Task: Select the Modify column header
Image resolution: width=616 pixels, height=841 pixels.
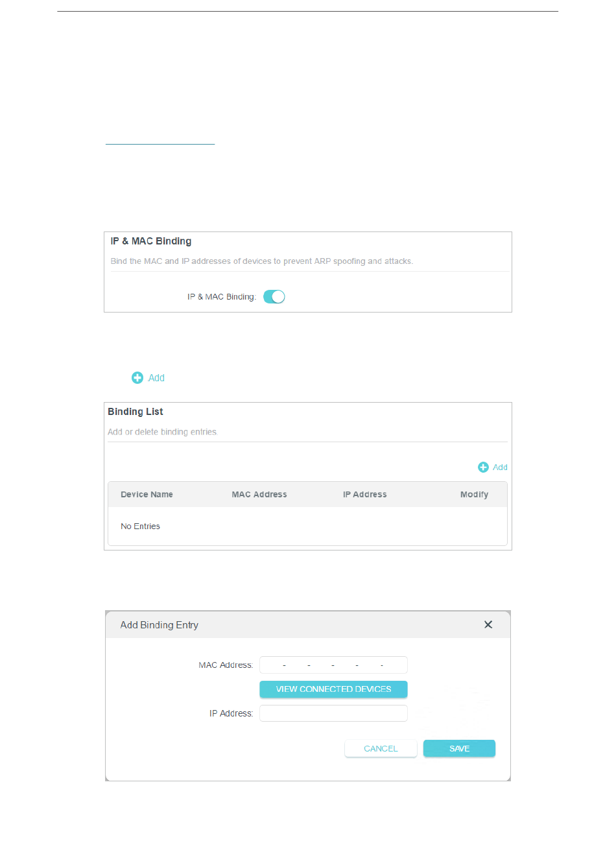Action: [474, 495]
